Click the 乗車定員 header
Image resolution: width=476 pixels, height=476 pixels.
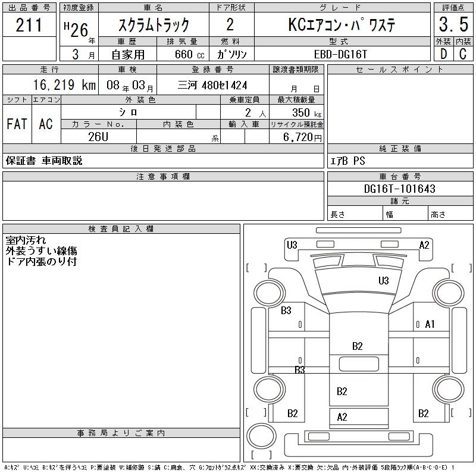(x=245, y=99)
